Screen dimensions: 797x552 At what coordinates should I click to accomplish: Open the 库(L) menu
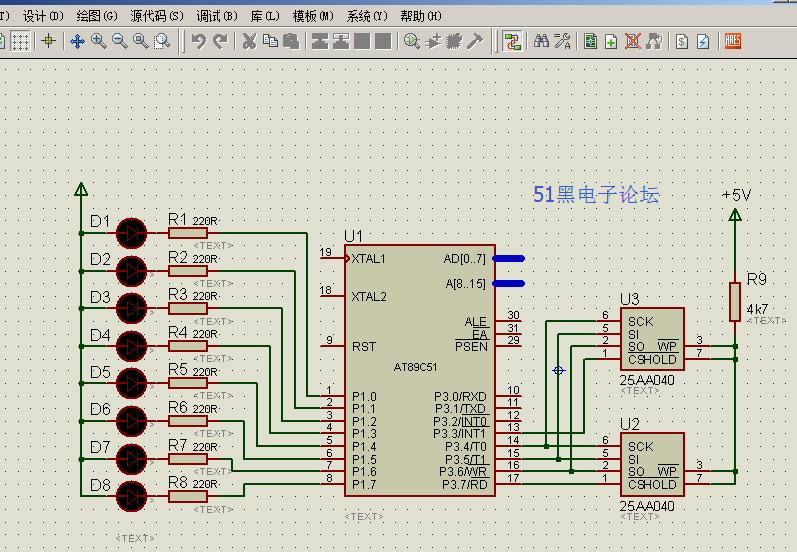265,16
